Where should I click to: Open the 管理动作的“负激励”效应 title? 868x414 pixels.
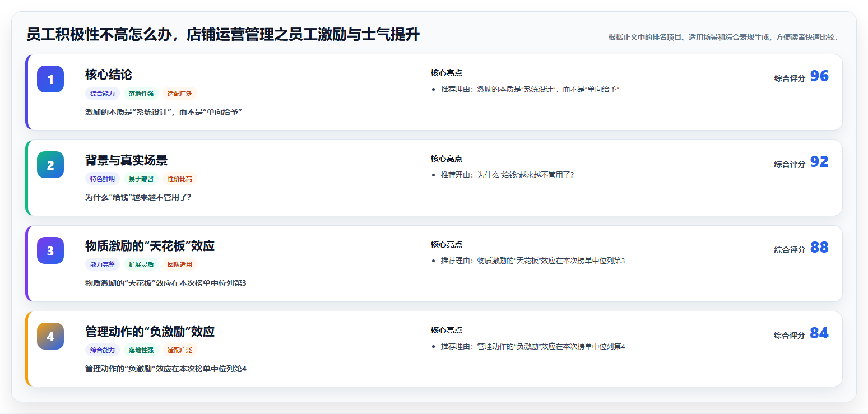tap(150, 332)
